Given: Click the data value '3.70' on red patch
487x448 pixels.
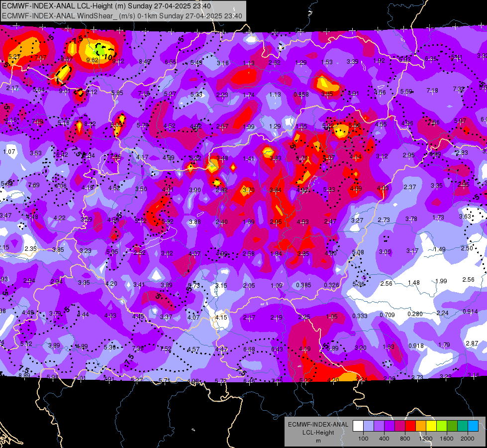Looking at the screenshot, I should pos(248,190).
